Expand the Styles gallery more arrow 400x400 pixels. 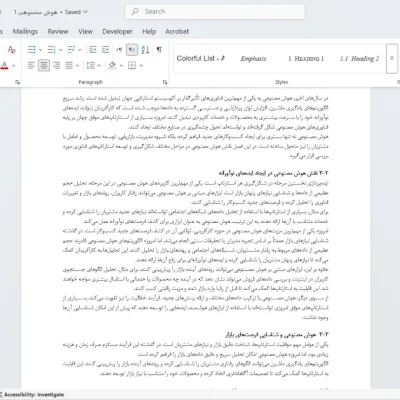pos(392,58)
